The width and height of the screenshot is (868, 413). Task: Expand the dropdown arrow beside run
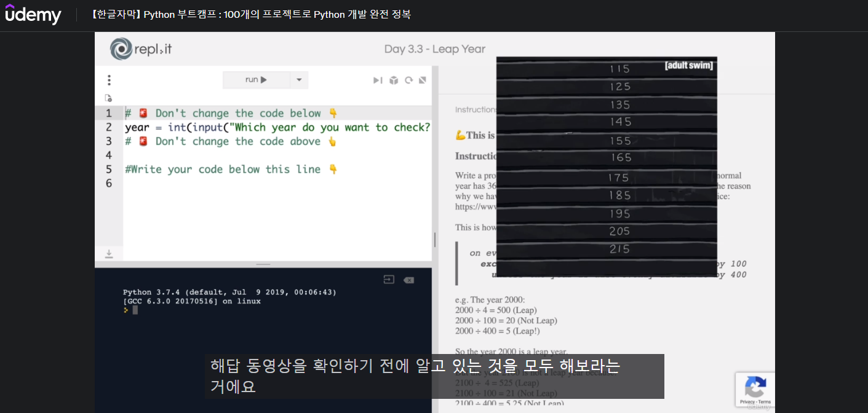point(299,80)
